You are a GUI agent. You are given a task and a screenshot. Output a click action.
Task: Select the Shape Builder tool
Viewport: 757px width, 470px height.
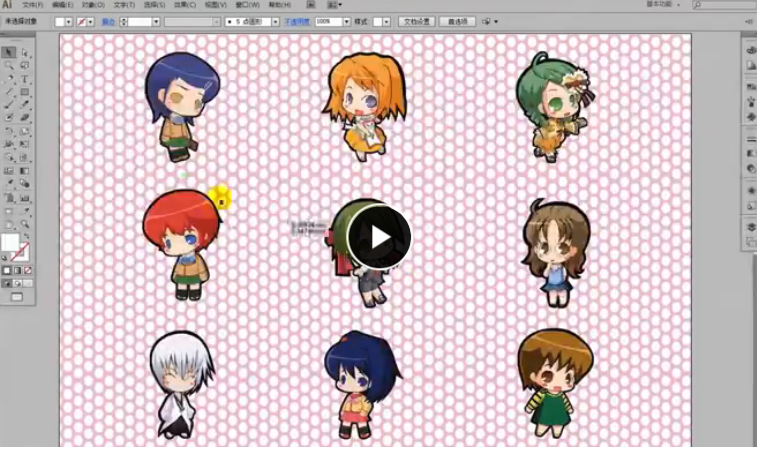(9, 157)
